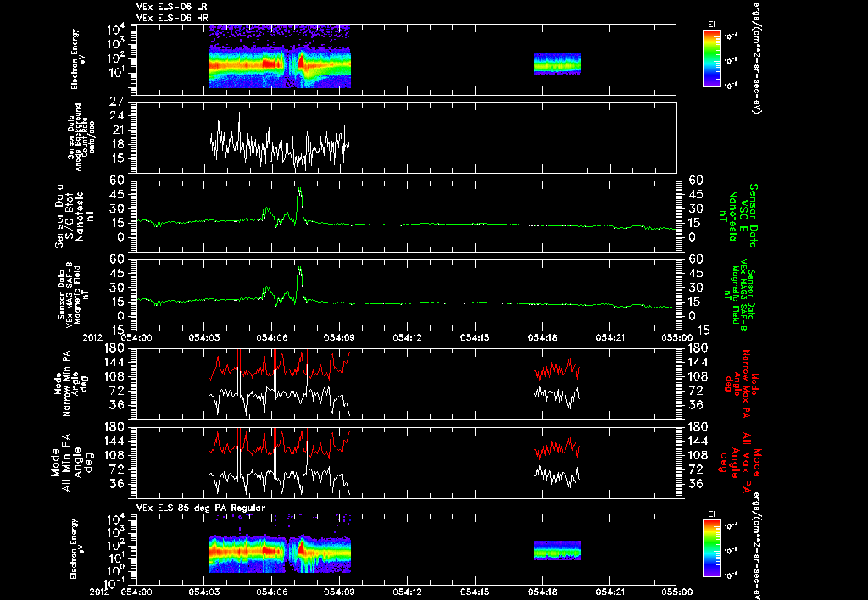Click the red 'Mode All Max PA Angle' label
868x600 pixels.
point(740,462)
